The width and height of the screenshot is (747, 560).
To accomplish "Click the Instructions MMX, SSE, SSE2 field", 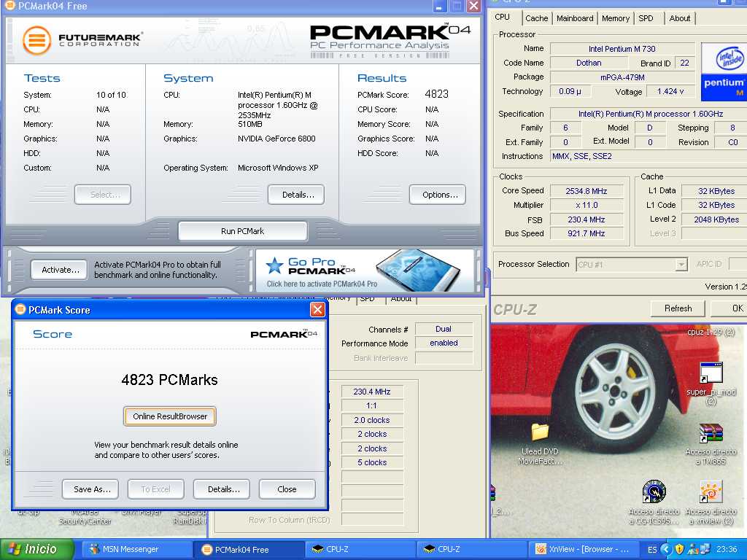I will (649, 156).
